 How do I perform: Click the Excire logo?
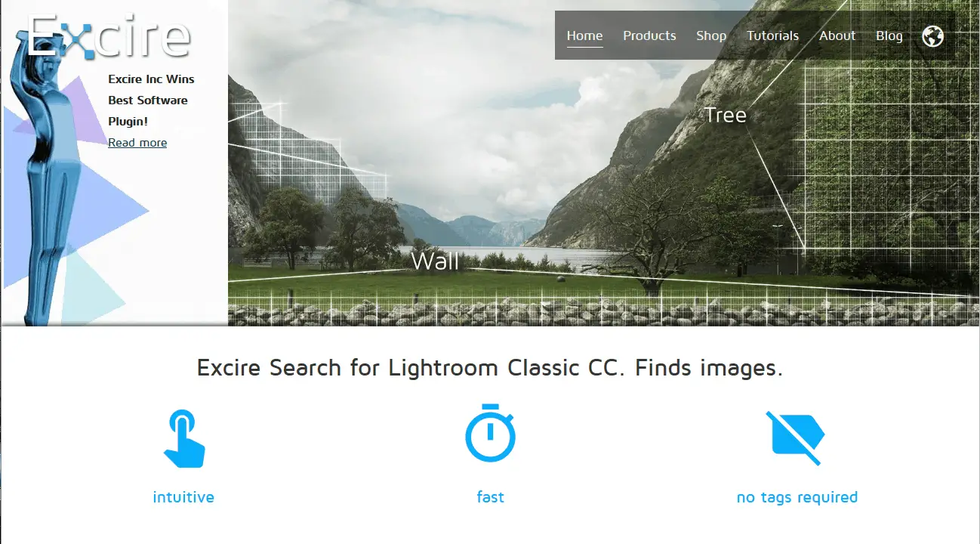click(109, 36)
